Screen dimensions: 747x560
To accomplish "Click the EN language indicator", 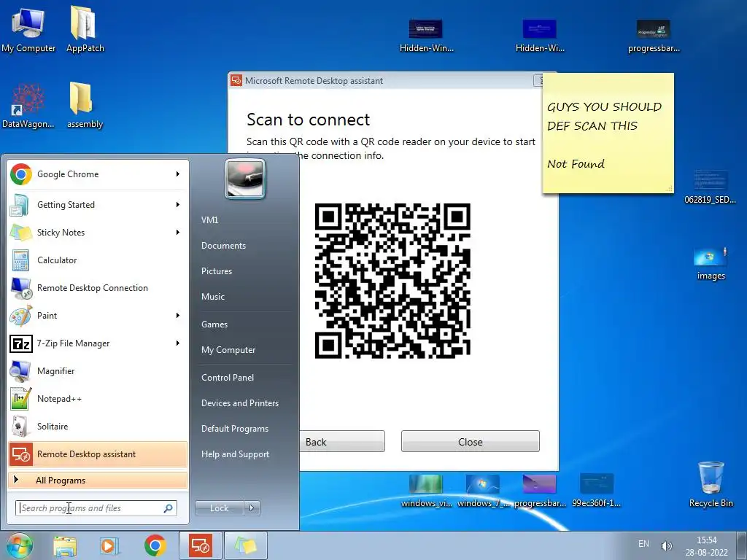I will click(643, 544).
